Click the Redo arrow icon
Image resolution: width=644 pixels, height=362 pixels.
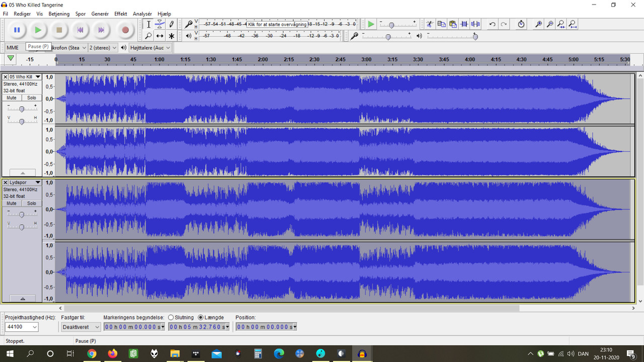[x=504, y=24]
